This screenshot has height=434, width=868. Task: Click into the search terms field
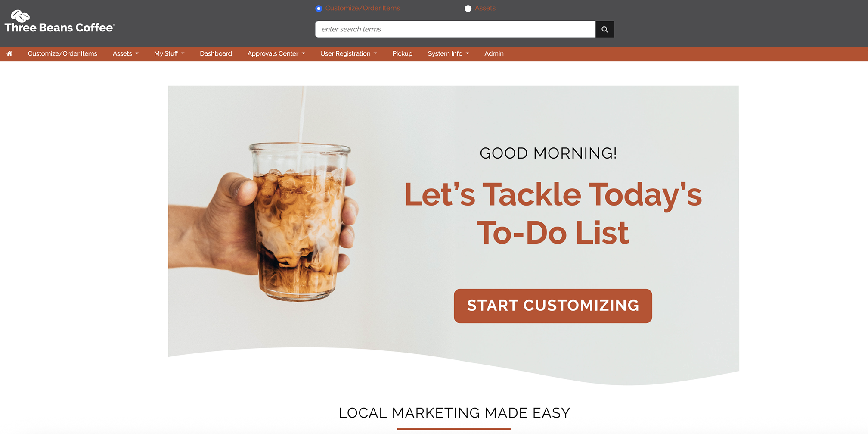[x=455, y=29]
